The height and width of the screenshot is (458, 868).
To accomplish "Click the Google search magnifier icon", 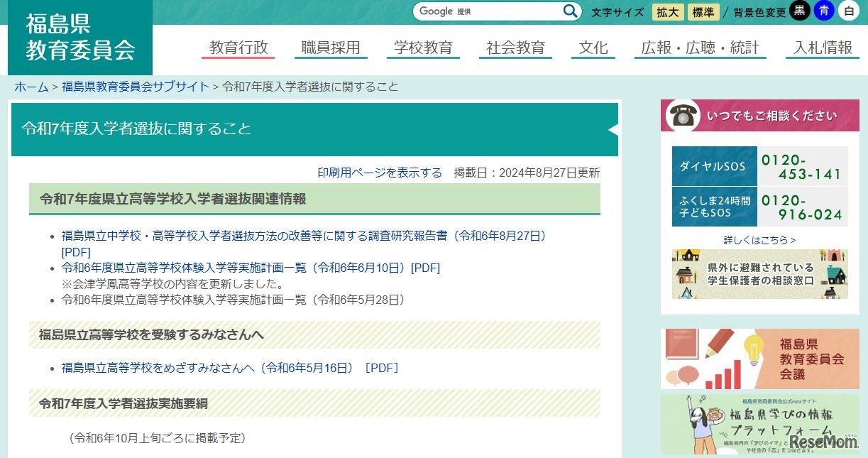I will coord(569,11).
